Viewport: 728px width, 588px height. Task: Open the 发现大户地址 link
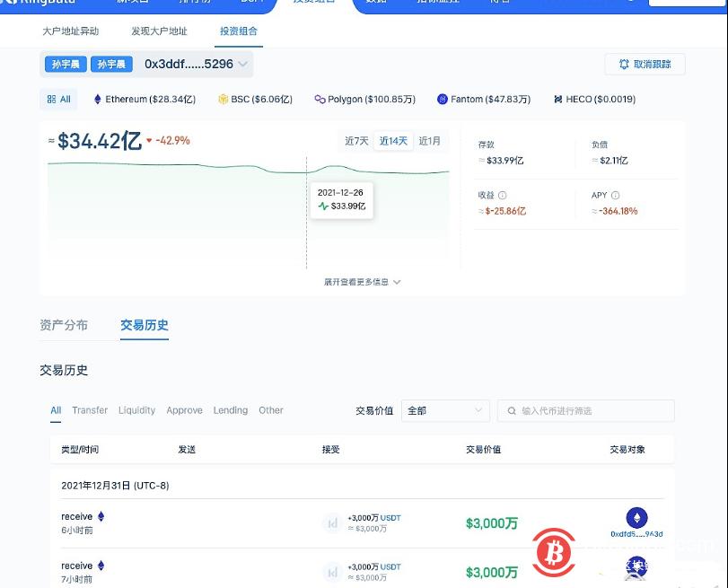[x=162, y=31]
